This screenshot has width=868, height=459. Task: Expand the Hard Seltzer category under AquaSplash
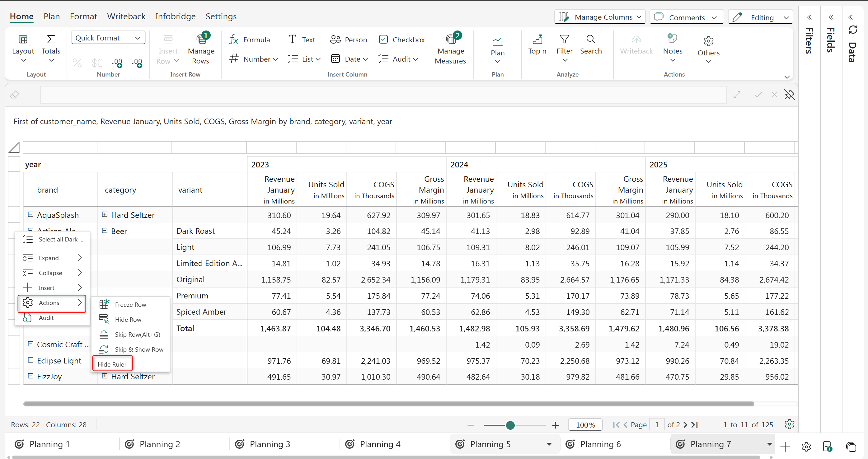coord(105,214)
